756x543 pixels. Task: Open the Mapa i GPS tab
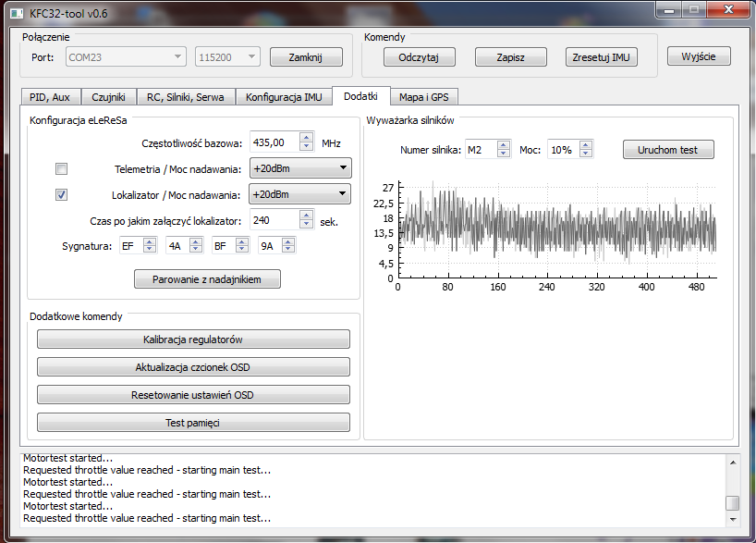coord(424,97)
